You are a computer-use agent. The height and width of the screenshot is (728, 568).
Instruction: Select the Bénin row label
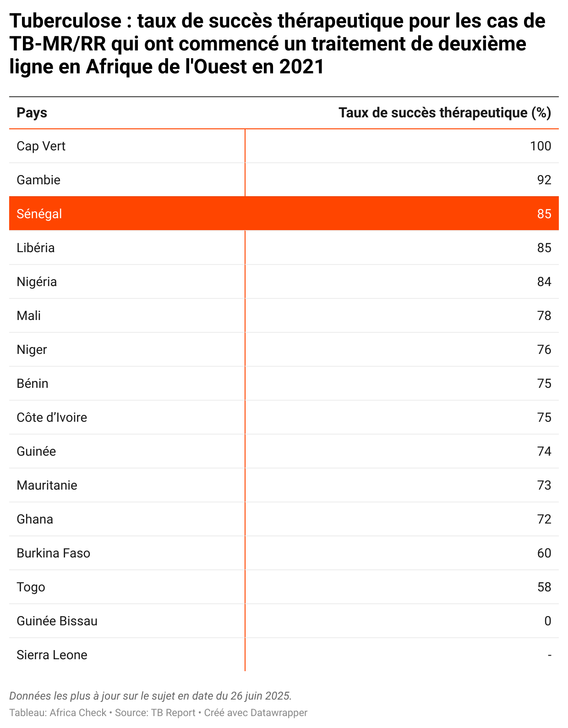click(x=32, y=384)
